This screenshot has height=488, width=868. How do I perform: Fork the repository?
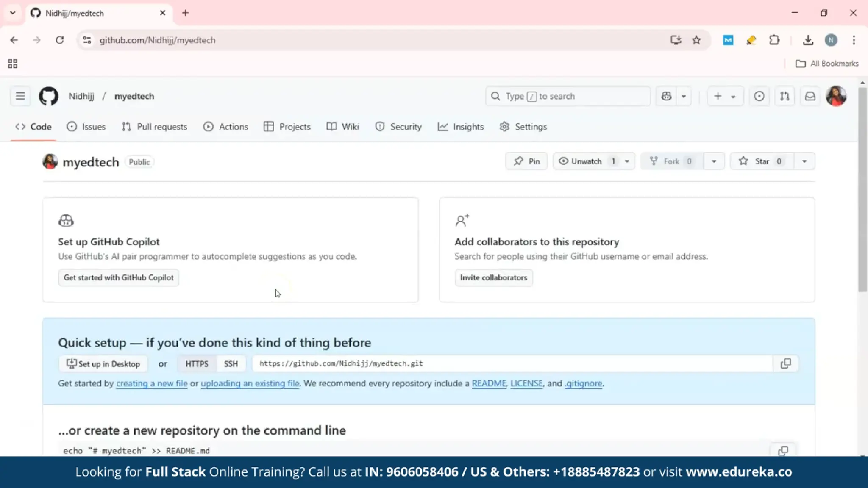click(672, 161)
